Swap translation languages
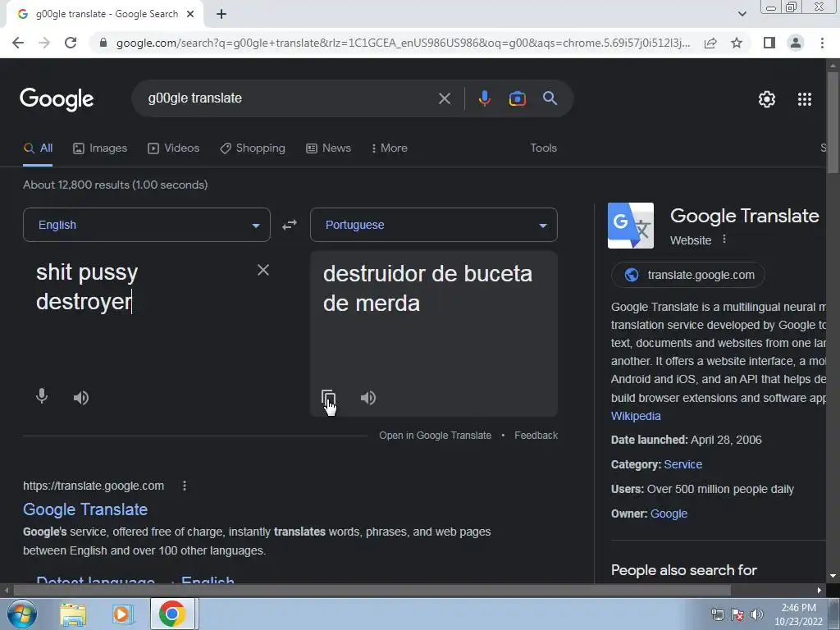The image size is (840, 630). tap(290, 225)
